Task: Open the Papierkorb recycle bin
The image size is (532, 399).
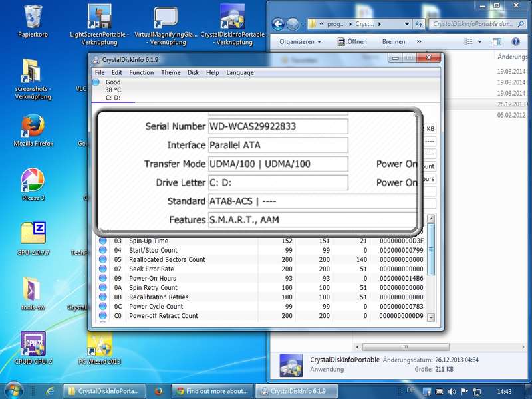Action: [33, 17]
